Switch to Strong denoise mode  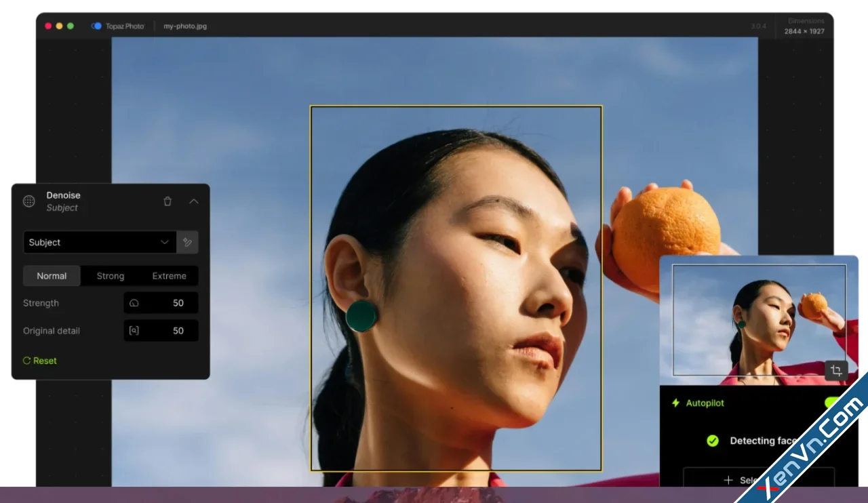pos(111,276)
